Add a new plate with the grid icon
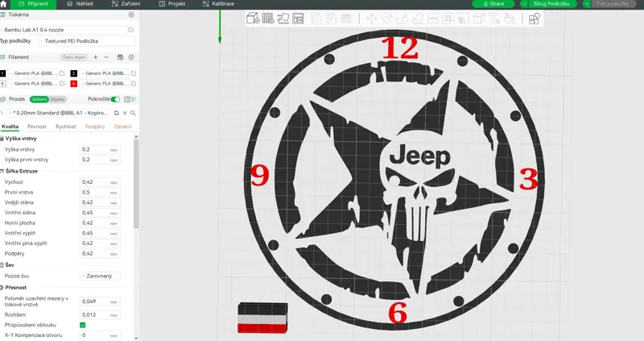Viewport: 644px width, 341px height. (268, 19)
